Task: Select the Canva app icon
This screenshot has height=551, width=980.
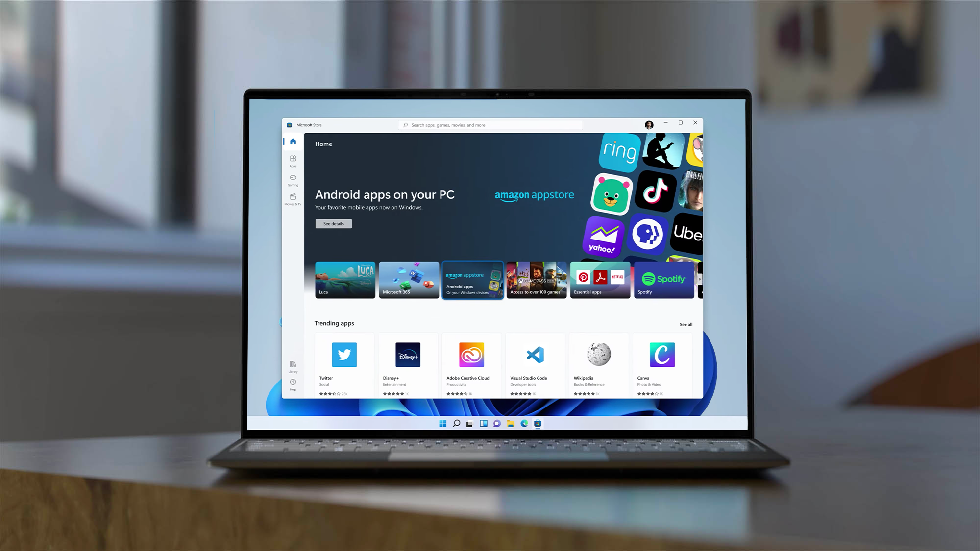Action: click(662, 355)
